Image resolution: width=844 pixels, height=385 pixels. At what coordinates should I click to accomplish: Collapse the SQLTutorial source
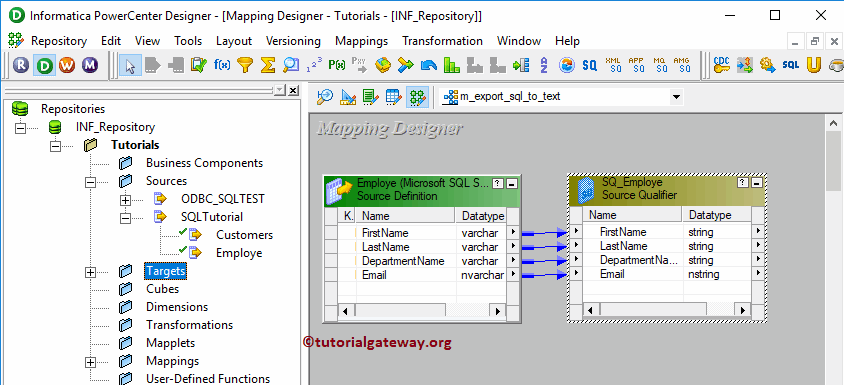tap(125, 218)
